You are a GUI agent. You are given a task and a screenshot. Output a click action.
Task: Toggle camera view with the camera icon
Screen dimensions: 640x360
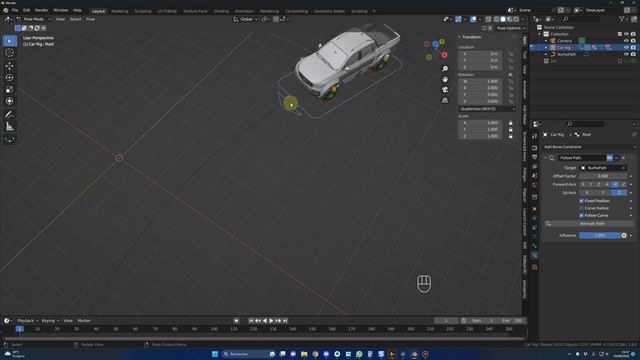click(445, 90)
